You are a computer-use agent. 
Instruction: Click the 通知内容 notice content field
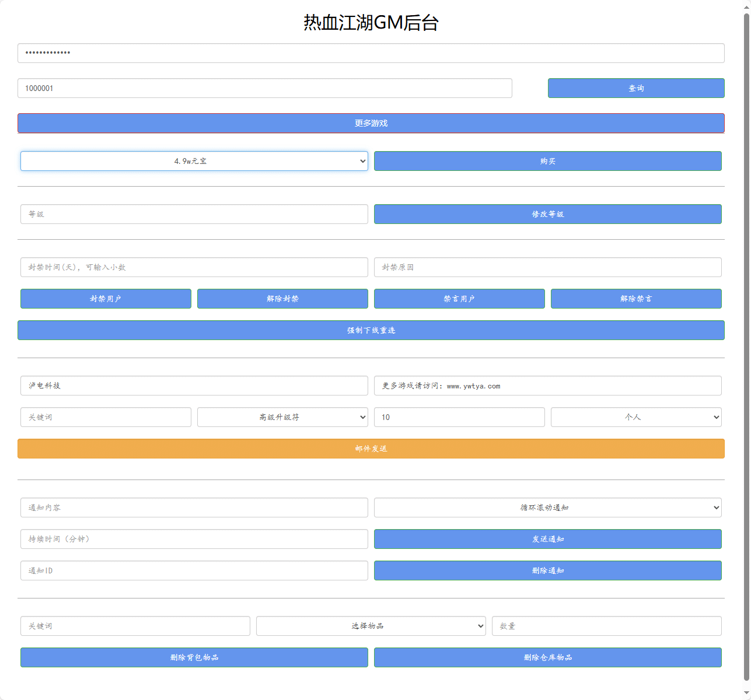194,508
